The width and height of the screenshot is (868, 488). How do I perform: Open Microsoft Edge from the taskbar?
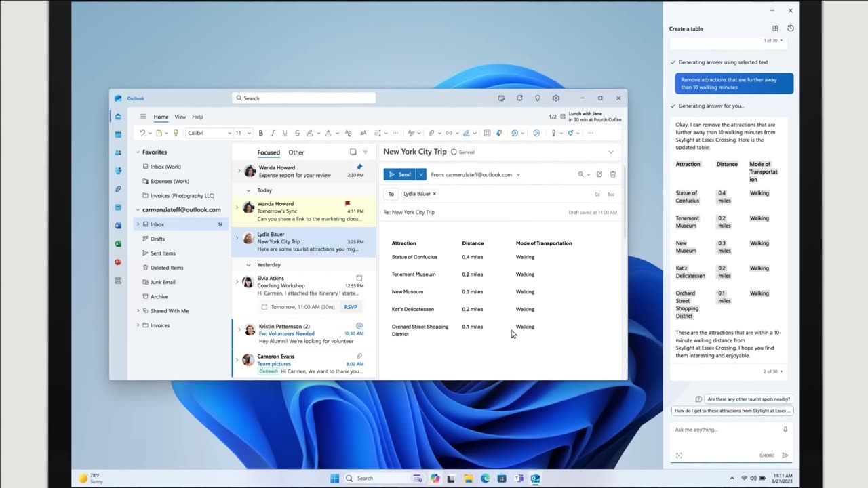(x=486, y=478)
